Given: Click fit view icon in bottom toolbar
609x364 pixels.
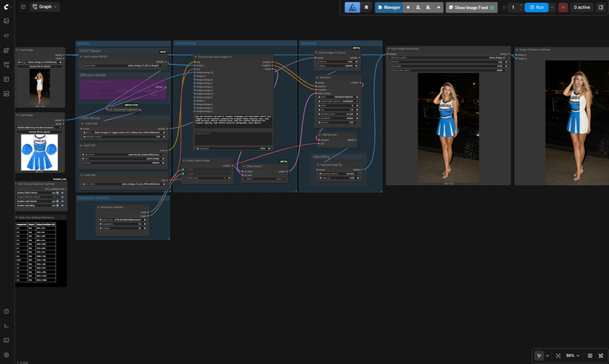Looking at the screenshot, I should coord(558,355).
